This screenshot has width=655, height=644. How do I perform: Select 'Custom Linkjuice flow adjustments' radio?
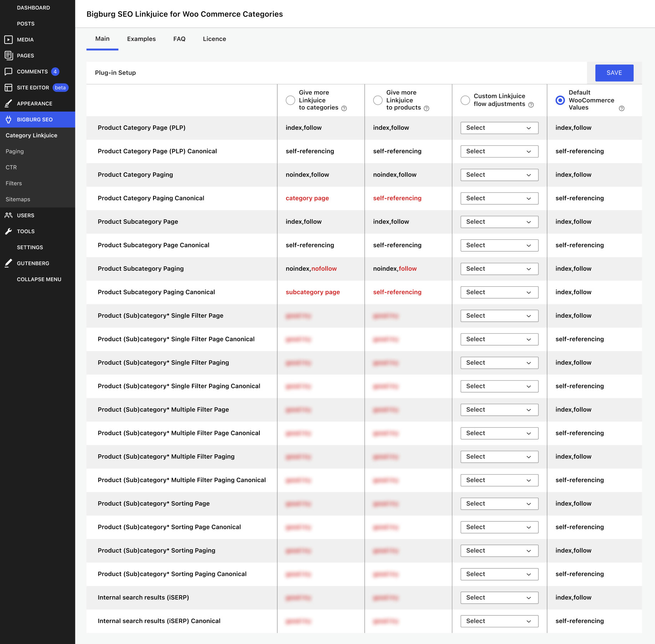pyautogui.click(x=465, y=100)
